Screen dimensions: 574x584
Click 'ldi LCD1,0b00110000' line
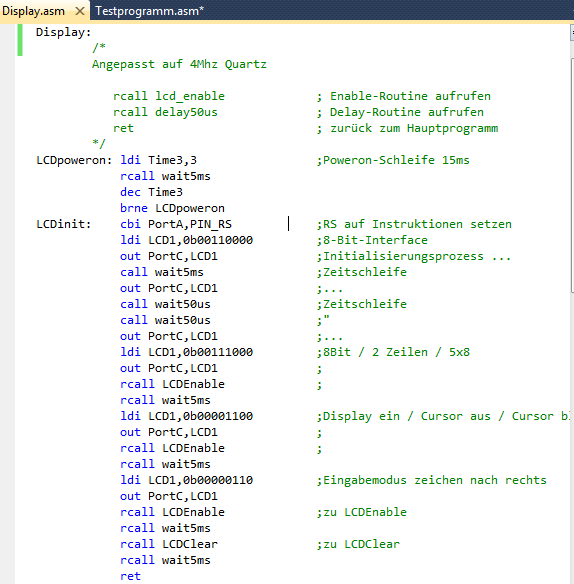[x=186, y=240]
